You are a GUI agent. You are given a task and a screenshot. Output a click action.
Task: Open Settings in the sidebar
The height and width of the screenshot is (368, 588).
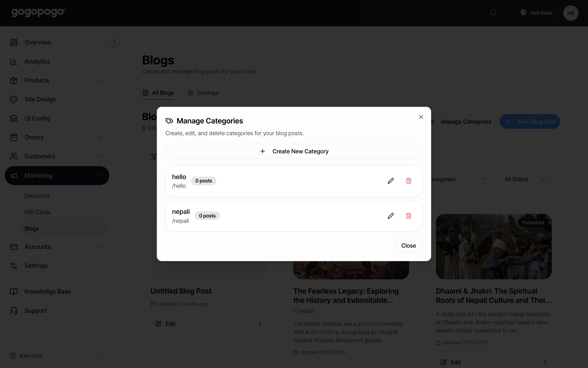(x=57, y=266)
